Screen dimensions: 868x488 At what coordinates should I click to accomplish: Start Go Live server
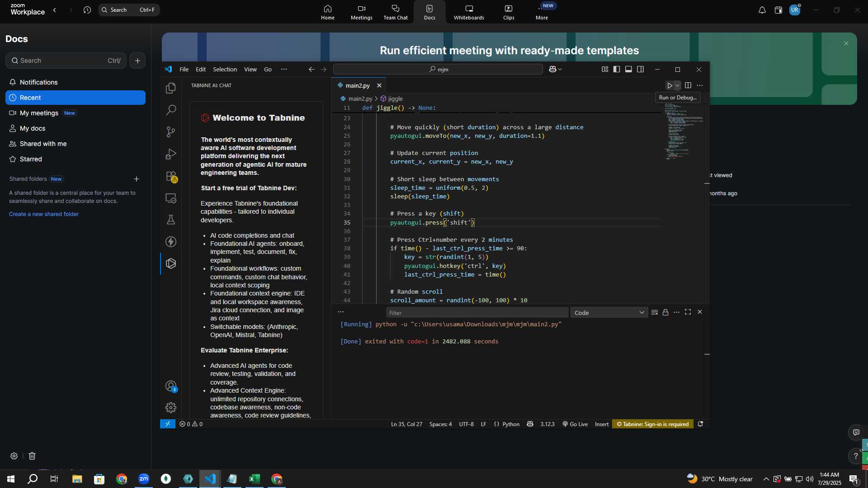[x=575, y=424]
